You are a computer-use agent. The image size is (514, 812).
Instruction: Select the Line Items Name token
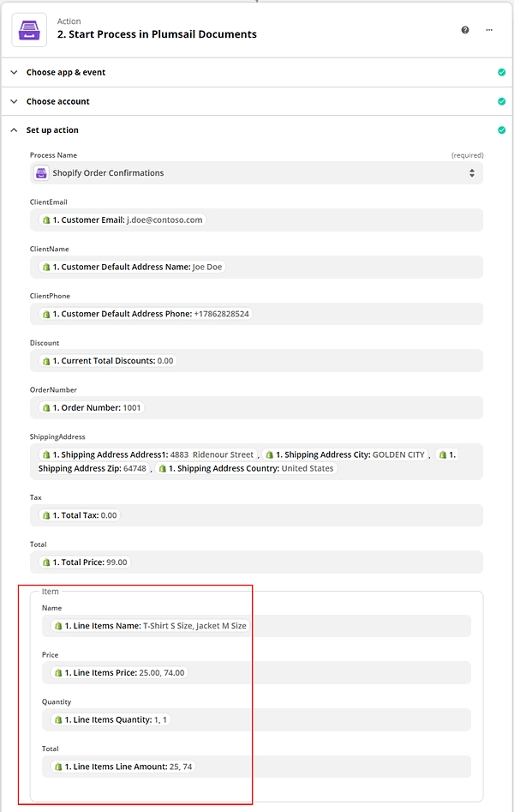click(x=151, y=626)
